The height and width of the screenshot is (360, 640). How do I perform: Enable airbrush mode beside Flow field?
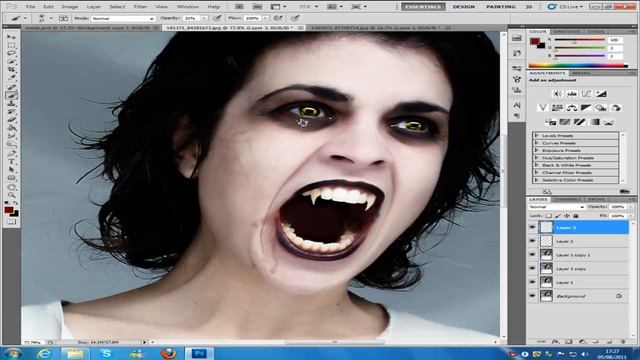coord(279,18)
